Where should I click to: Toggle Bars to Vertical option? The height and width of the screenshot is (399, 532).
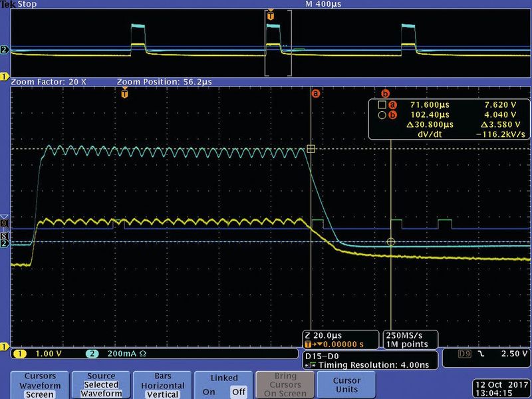tap(163, 394)
